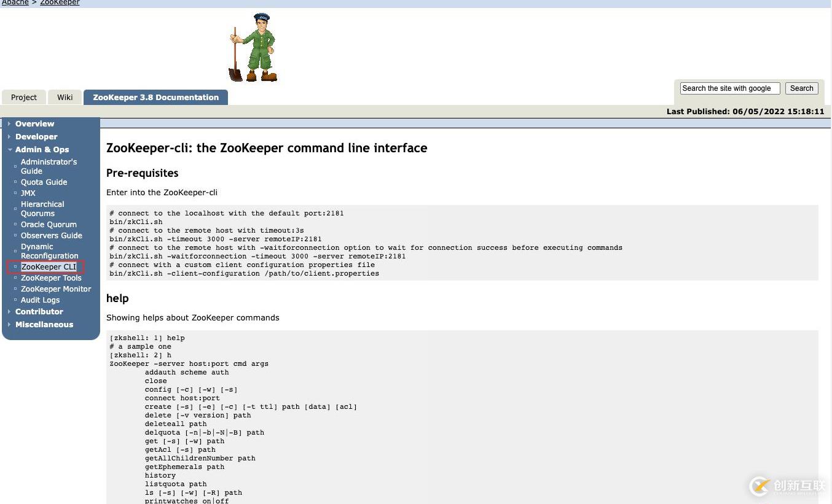Viewport: 832px width, 504px height.
Task: Open the Administrator's Guide page
Action: click(x=49, y=166)
